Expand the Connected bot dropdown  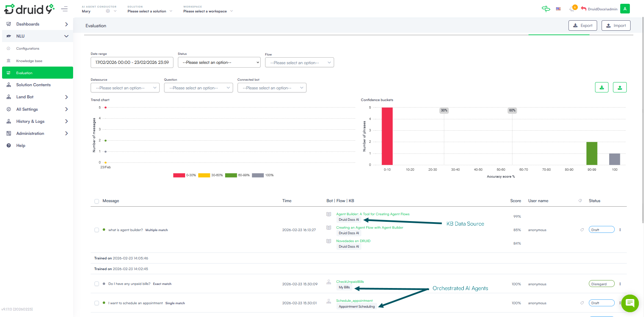(272, 88)
